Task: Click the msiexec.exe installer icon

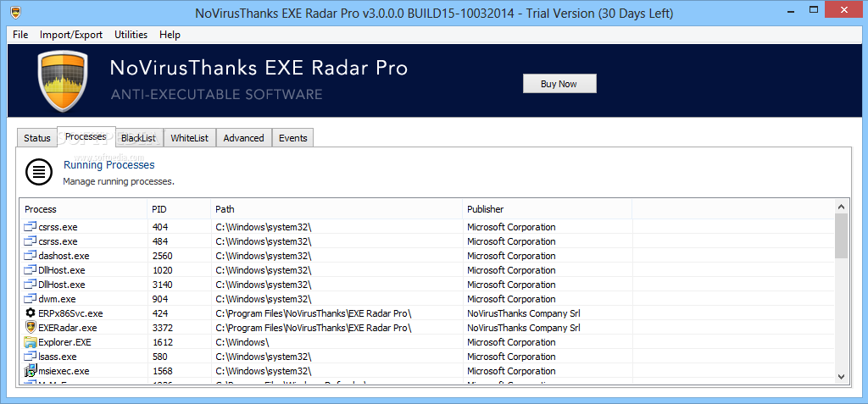Action: pyautogui.click(x=30, y=371)
